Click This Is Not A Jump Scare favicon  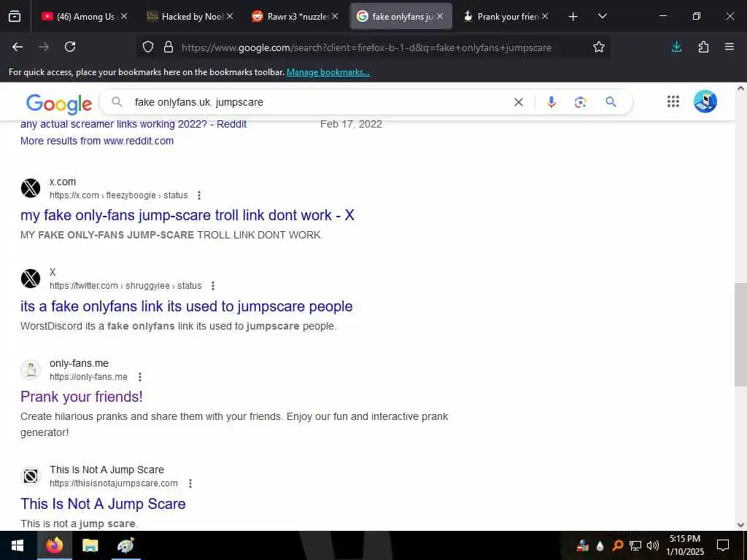click(x=31, y=476)
